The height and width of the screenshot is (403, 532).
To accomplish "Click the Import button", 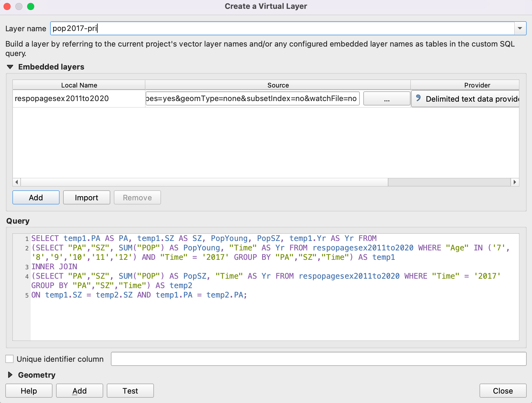I will [86, 197].
